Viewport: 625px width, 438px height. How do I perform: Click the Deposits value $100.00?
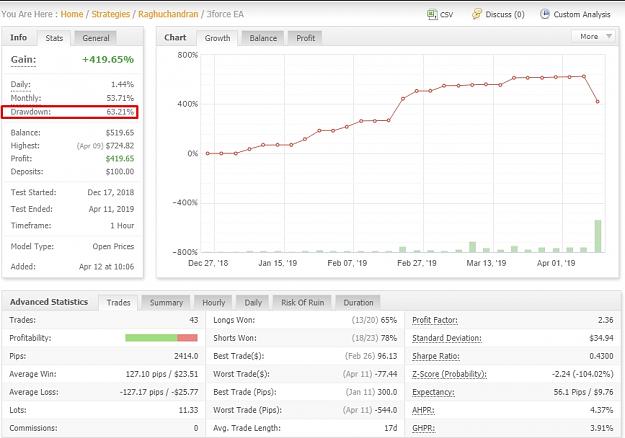120,172
